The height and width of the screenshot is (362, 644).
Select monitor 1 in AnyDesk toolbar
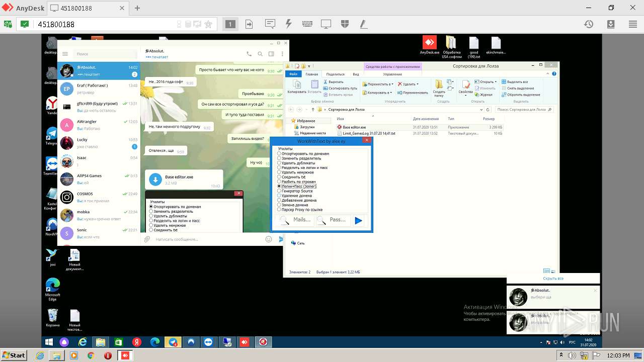pos(230,24)
